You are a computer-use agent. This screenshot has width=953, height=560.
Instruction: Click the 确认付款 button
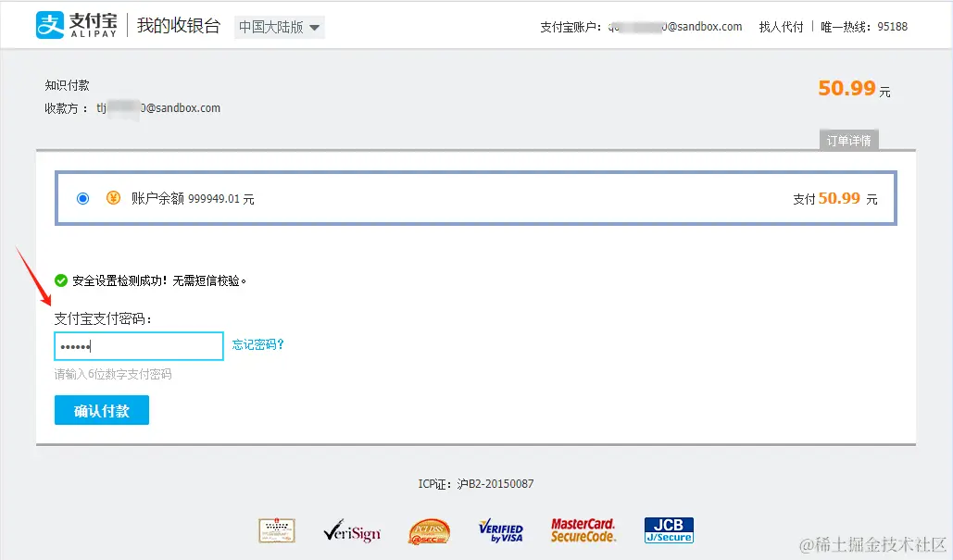(x=102, y=411)
